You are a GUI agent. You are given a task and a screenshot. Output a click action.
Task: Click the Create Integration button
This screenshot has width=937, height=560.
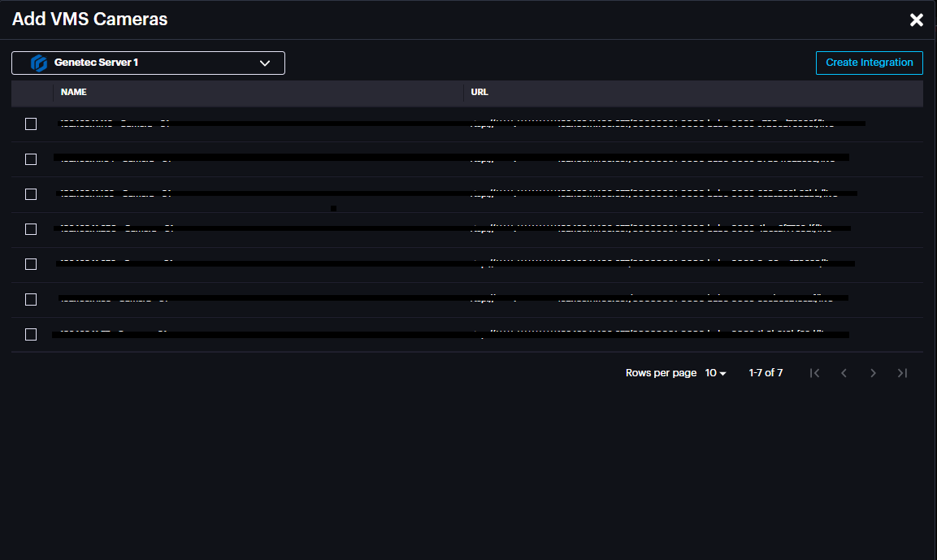click(869, 63)
